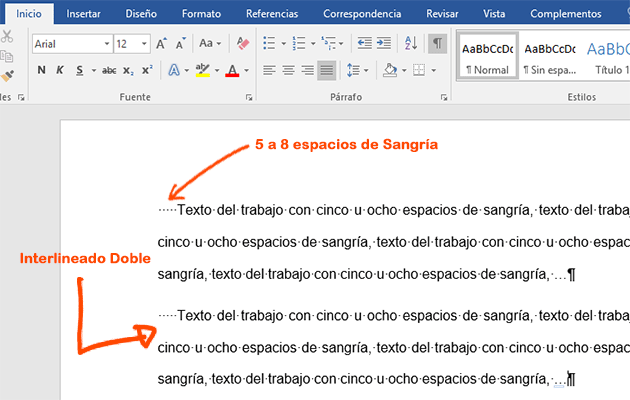Align text to the right
This screenshot has width=630, height=400.
(307, 71)
